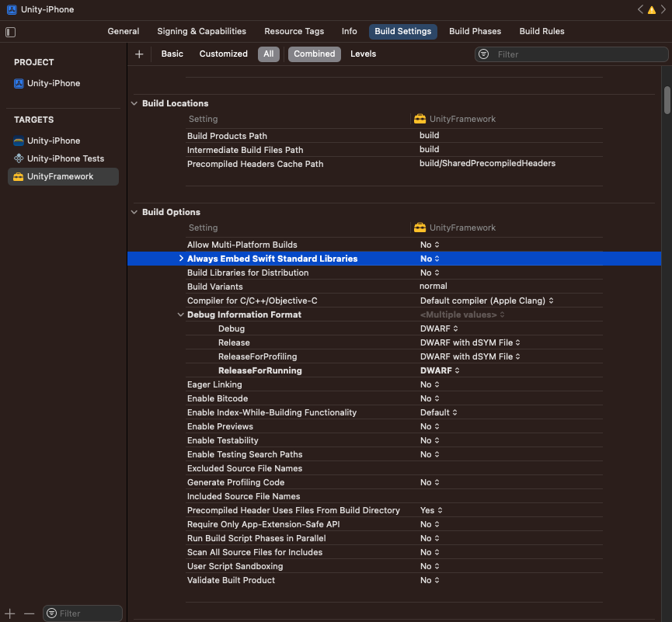Open Signing & Capabilities tab
This screenshot has width=672, height=622.
[201, 32]
